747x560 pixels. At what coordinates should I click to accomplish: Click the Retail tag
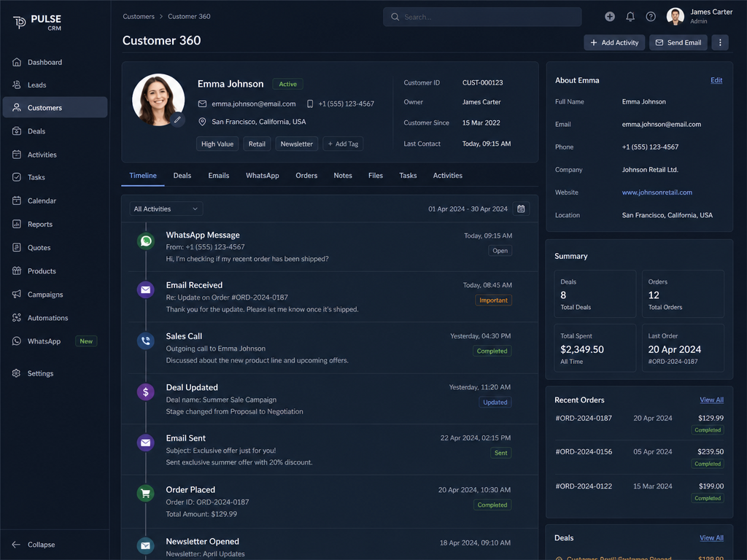(257, 144)
